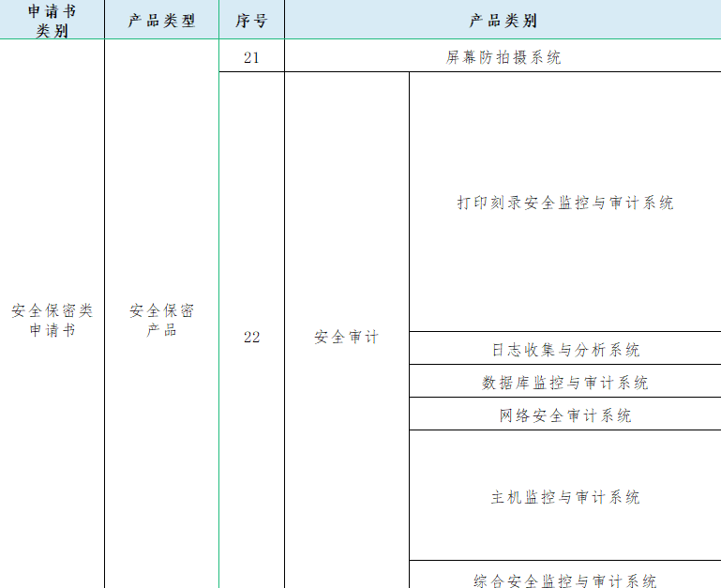
Task: Click the 产品类型 column header
Action: (162, 20)
